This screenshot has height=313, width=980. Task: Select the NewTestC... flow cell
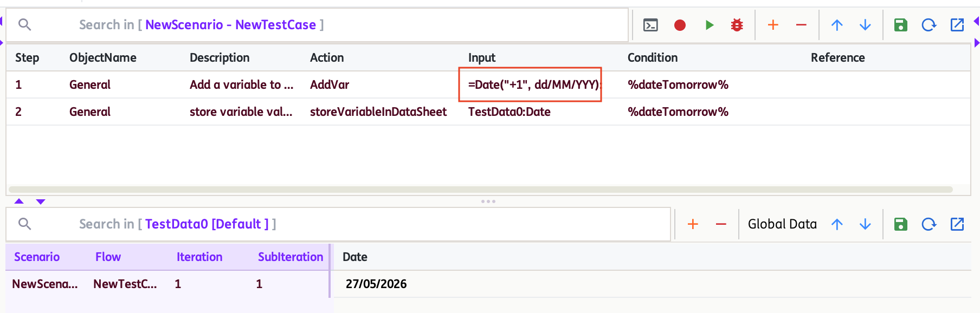tap(125, 284)
